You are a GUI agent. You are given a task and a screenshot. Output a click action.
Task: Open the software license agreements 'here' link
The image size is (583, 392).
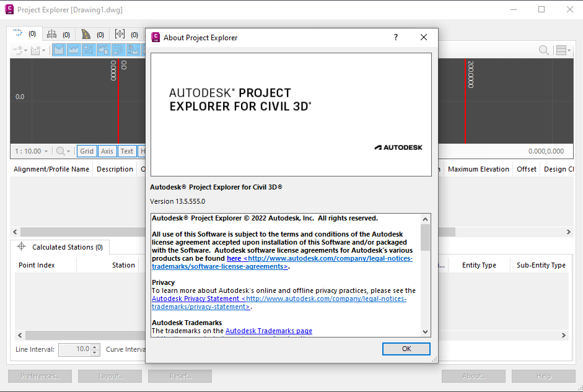pos(234,258)
